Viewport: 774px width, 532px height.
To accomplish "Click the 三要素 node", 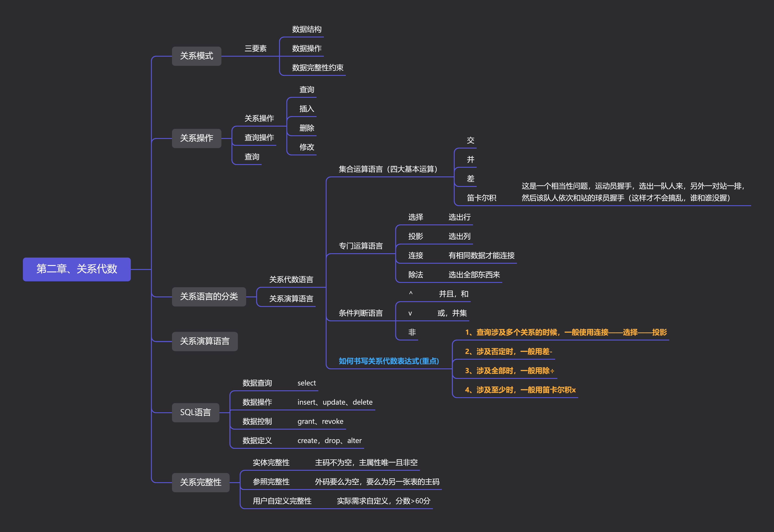I will [255, 49].
